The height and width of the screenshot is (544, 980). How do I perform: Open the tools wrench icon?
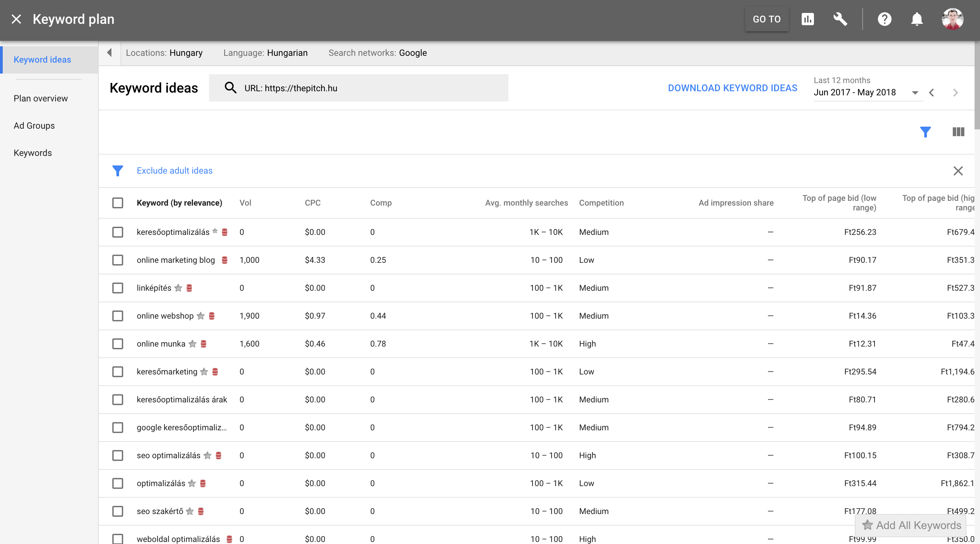(840, 19)
